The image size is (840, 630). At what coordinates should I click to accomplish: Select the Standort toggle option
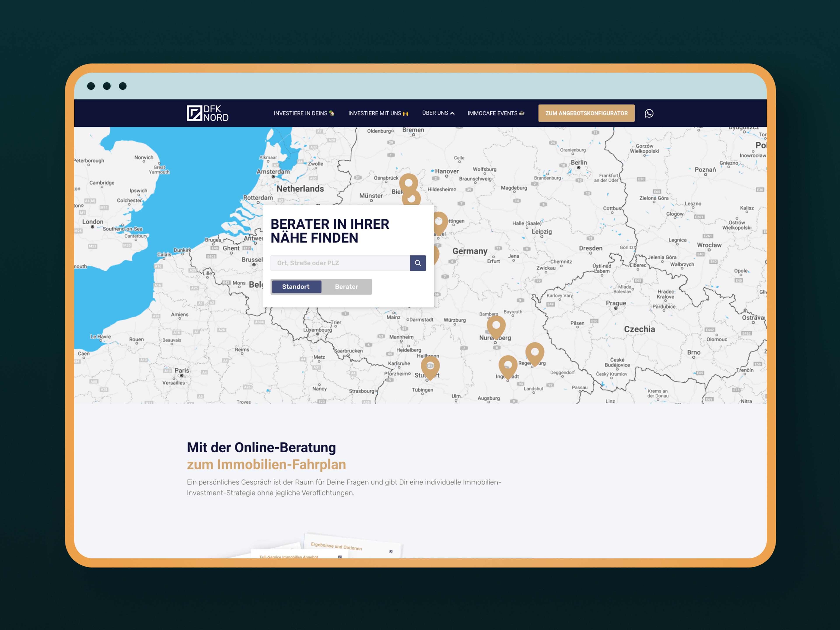296,287
